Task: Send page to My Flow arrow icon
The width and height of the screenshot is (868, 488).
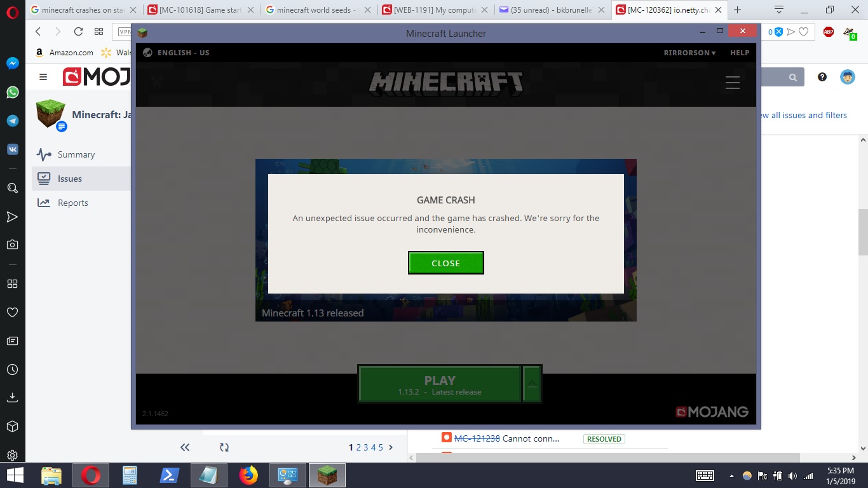Action: tap(791, 32)
